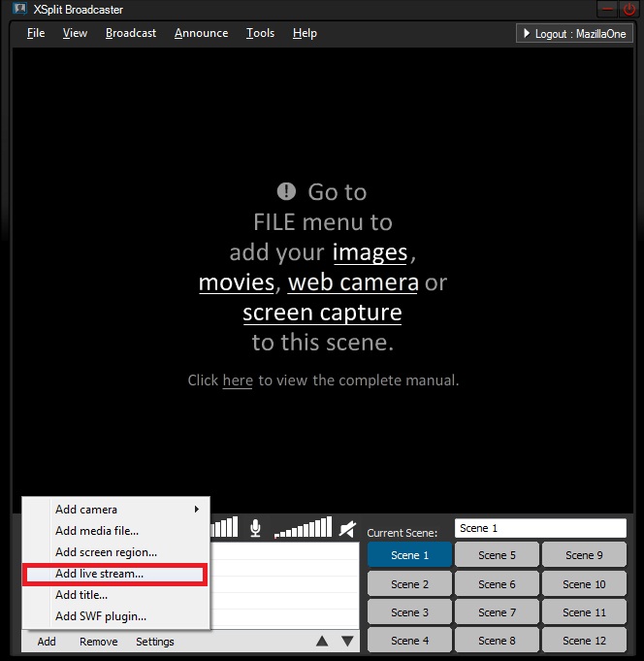Image resolution: width=644 pixels, height=661 pixels.
Task: Follow the web camera link
Action: [353, 282]
